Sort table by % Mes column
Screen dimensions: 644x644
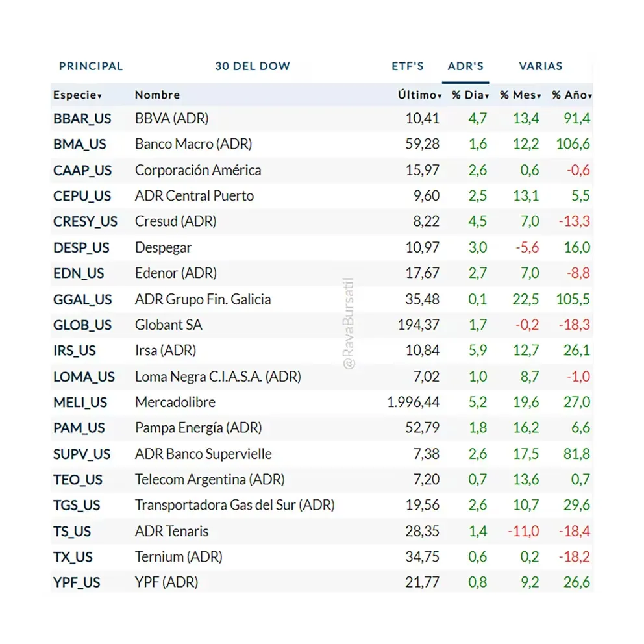tap(520, 95)
